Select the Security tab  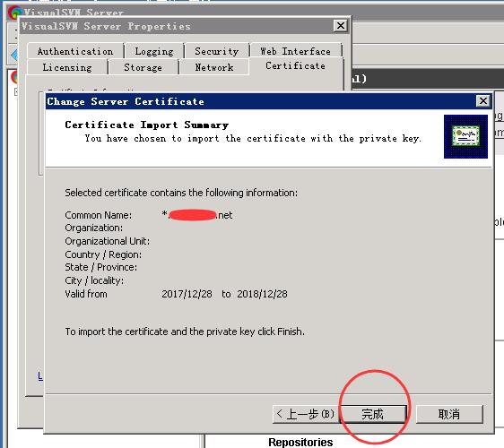tap(217, 51)
